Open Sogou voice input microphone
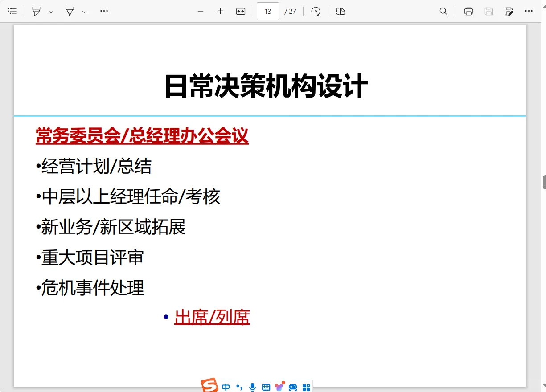Image resolution: width=546 pixels, height=392 pixels. click(x=252, y=387)
